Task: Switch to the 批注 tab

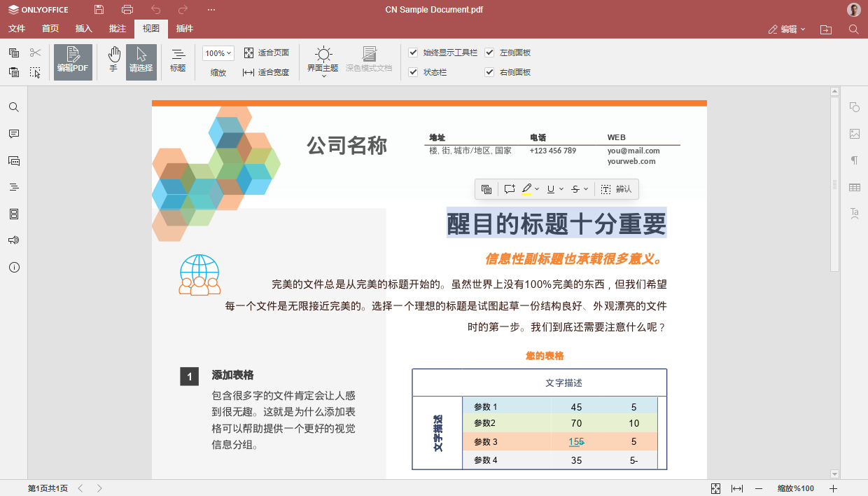Action: point(118,29)
